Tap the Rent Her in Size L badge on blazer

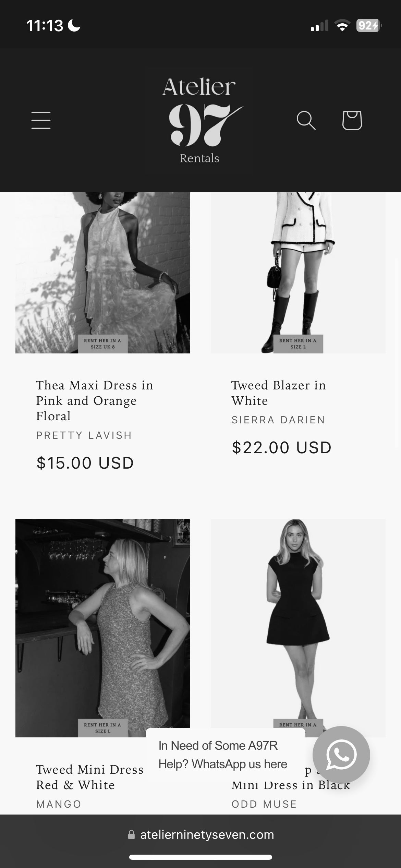(x=298, y=344)
